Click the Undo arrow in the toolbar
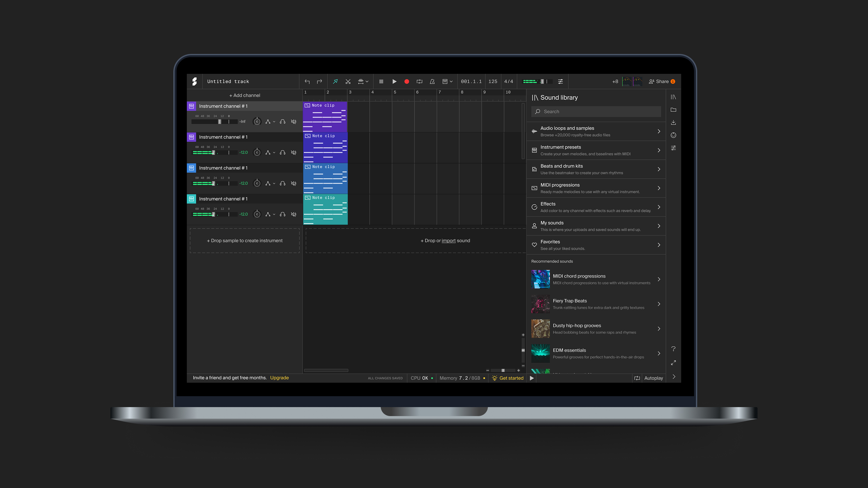 tap(307, 82)
